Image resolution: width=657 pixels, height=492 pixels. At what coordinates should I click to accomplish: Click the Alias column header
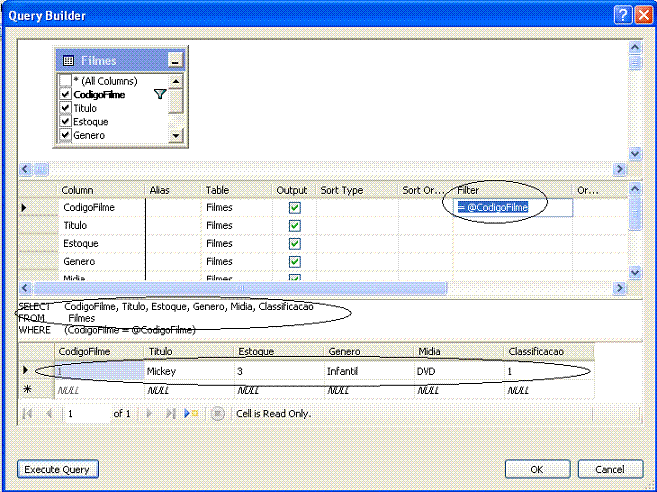(173, 190)
